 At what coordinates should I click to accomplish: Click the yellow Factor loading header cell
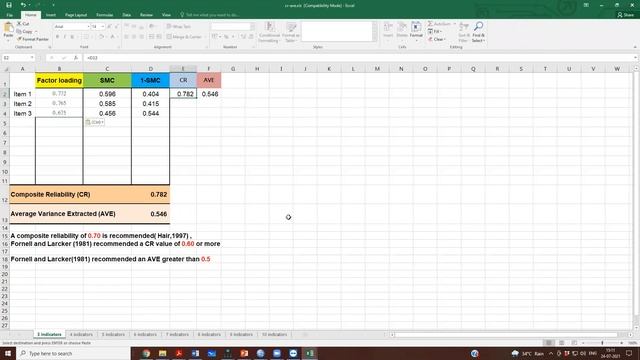(x=59, y=80)
